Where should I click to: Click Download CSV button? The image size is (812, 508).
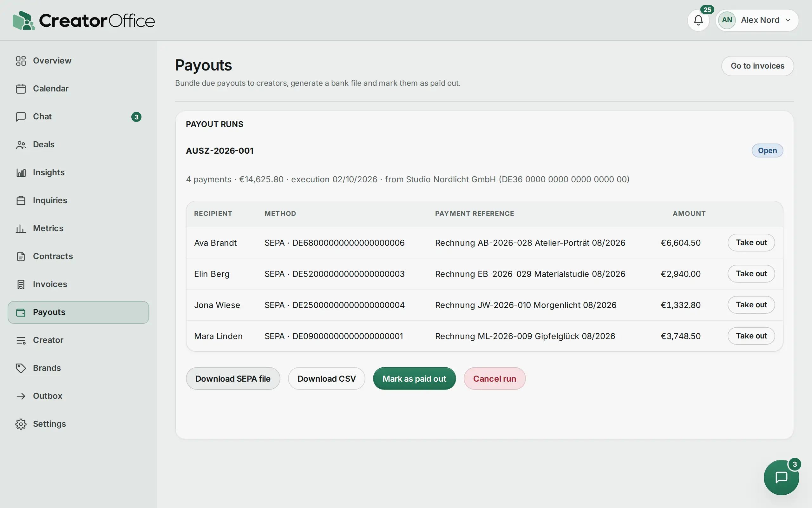[x=326, y=379]
